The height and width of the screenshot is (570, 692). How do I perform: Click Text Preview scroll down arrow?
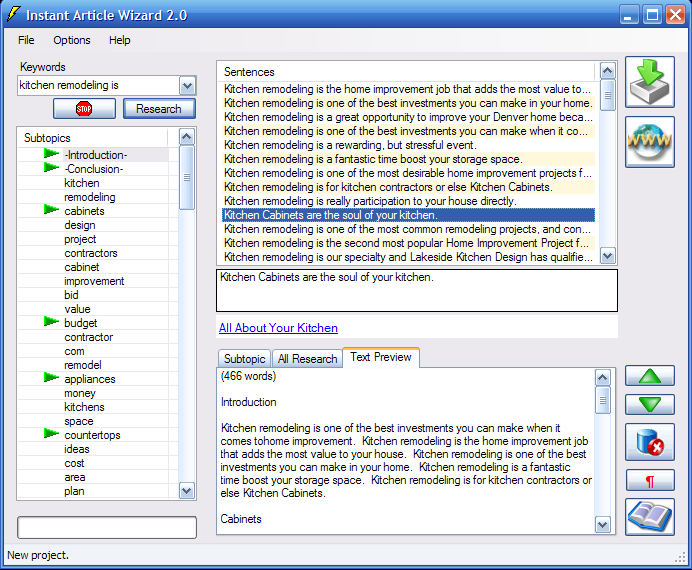[x=602, y=525]
